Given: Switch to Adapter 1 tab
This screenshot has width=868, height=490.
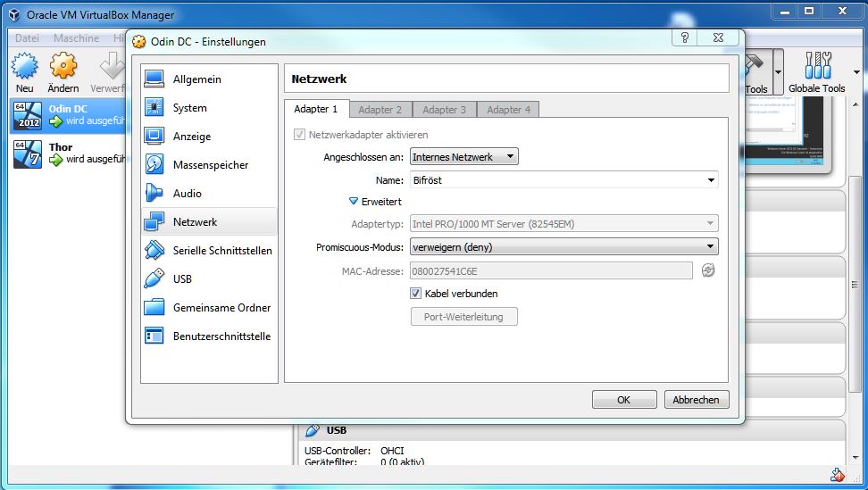Looking at the screenshot, I should [315, 109].
